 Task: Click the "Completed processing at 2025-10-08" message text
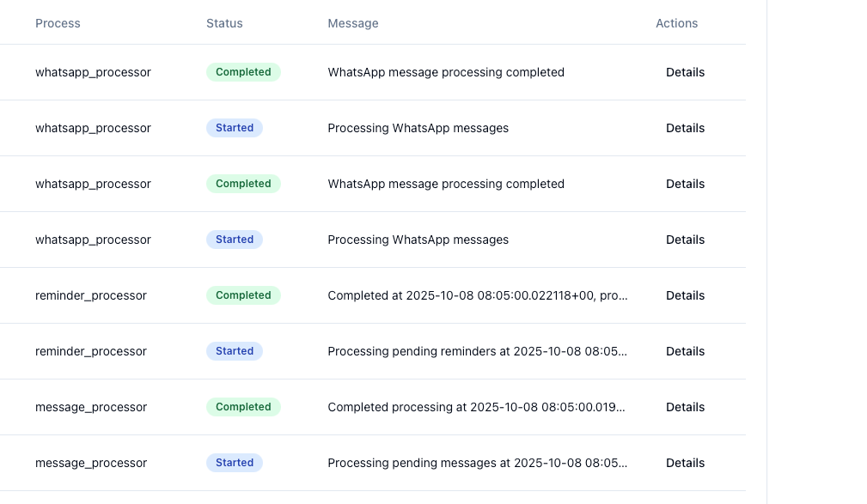(477, 407)
